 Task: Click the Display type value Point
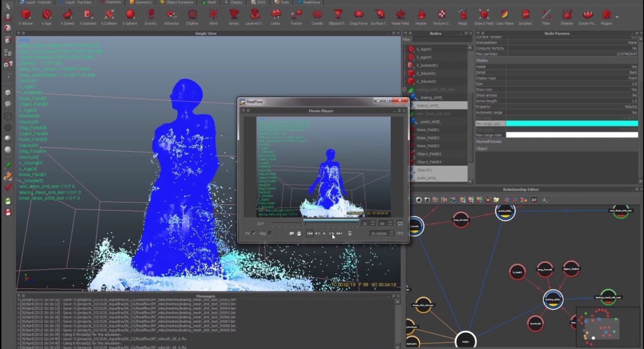pos(632,78)
